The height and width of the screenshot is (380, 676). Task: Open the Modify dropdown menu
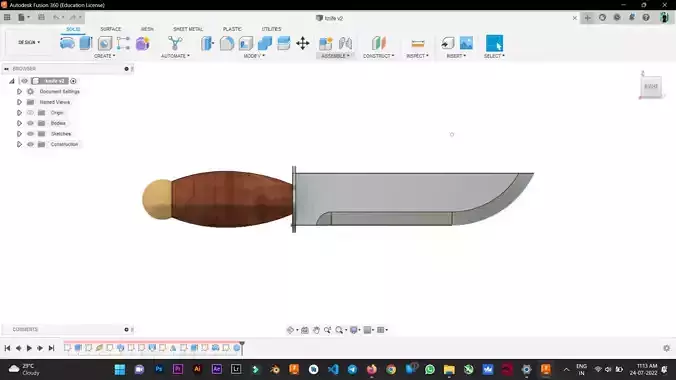coord(254,56)
